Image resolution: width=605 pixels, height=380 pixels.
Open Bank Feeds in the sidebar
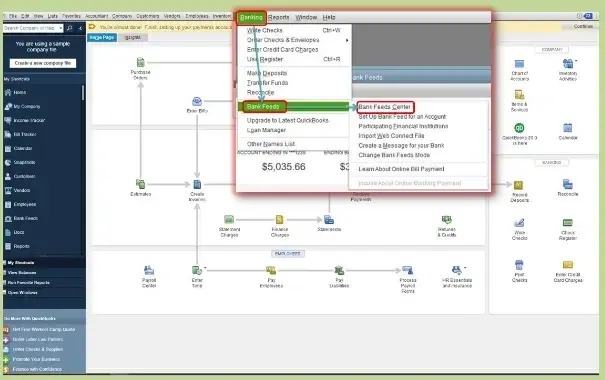tap(25, 218)
